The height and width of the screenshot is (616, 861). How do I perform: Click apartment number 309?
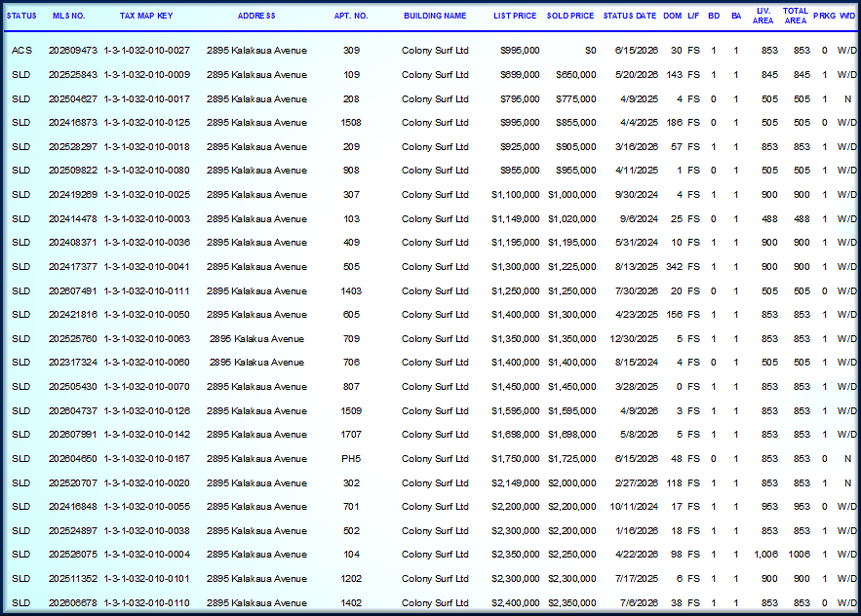[x=351, y=51]
